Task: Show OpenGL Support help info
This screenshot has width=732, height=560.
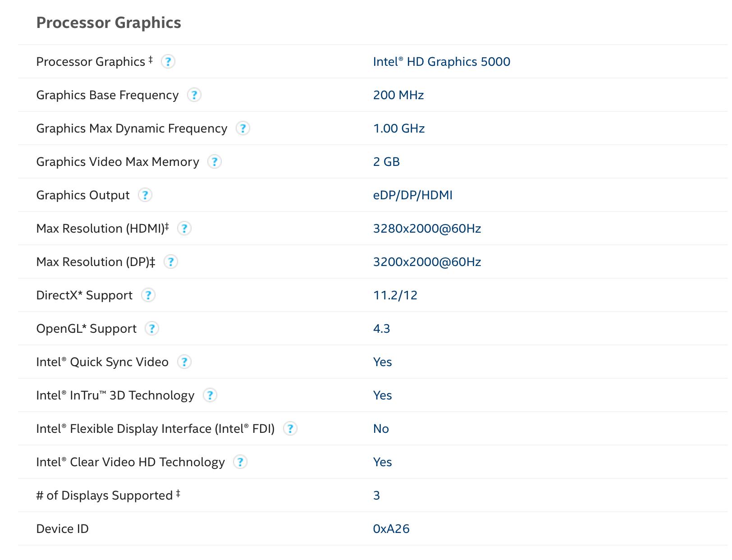Action: (152, 329)
